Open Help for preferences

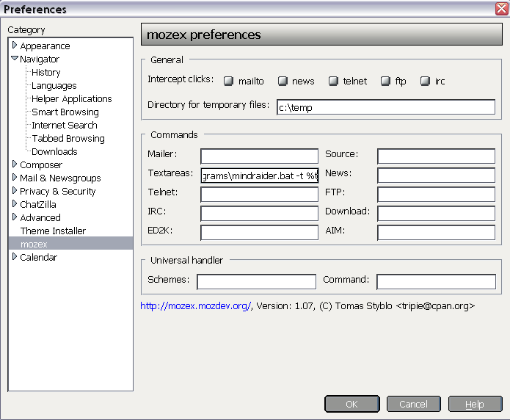[x=475, y=404]
